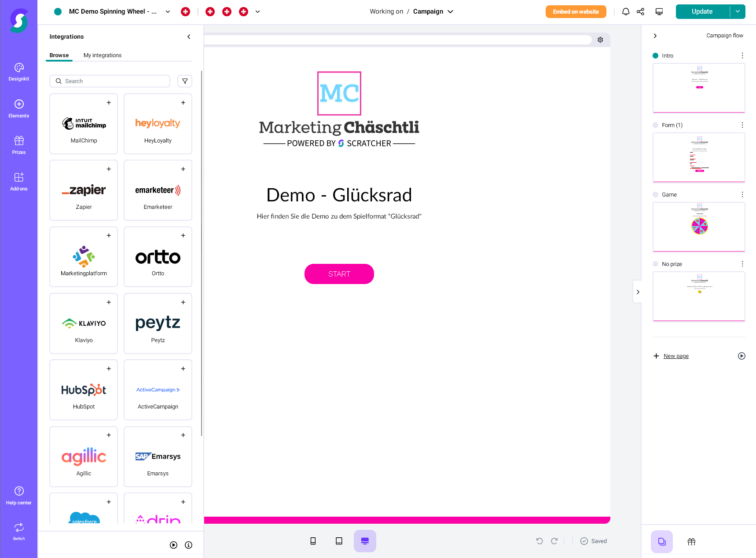
Task: Open the campaign name dropdown
Action: pos(167,11)
